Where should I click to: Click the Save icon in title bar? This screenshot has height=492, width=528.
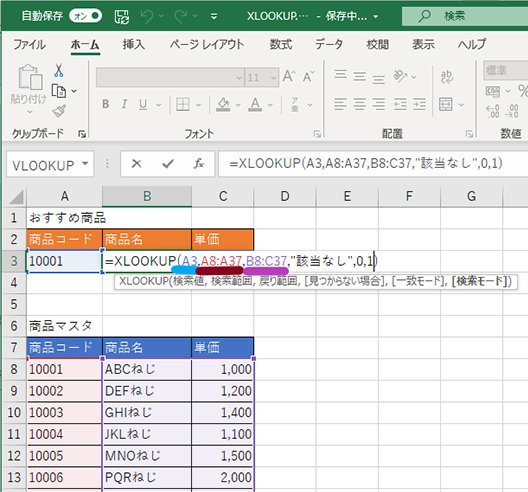[122, 16]
